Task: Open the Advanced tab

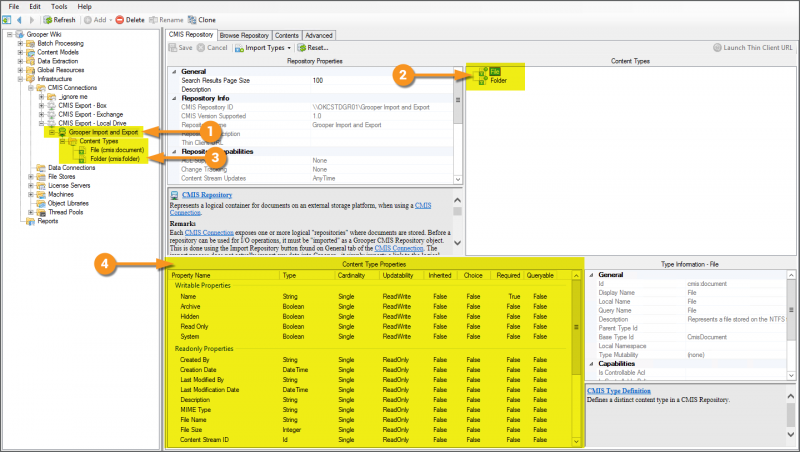Action: click(320, 34)
